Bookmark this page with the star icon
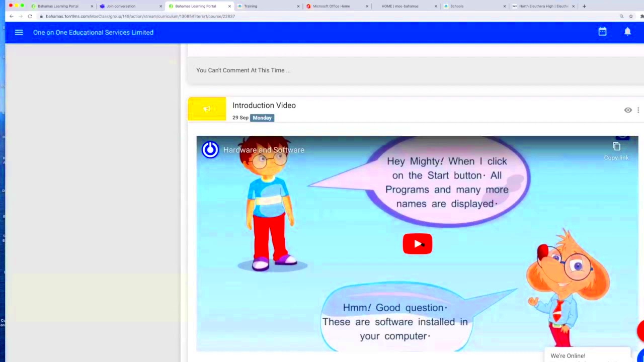 (631, 16)
